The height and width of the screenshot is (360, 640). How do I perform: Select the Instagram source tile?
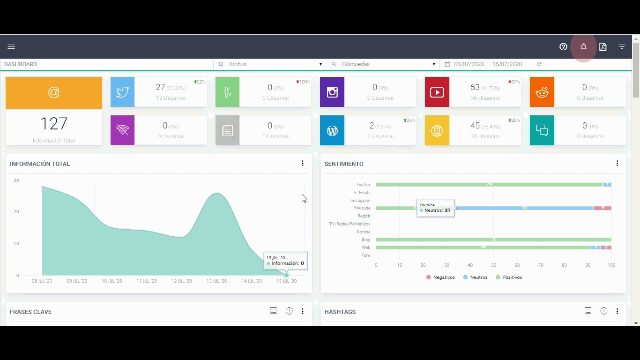[368, 92]
